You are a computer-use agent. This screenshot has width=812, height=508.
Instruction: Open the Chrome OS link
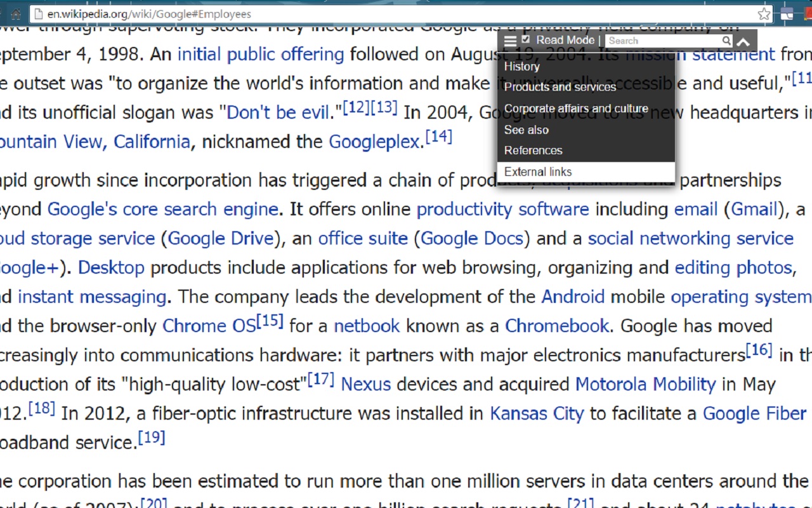pyautogui.click(x=209, y=326)
